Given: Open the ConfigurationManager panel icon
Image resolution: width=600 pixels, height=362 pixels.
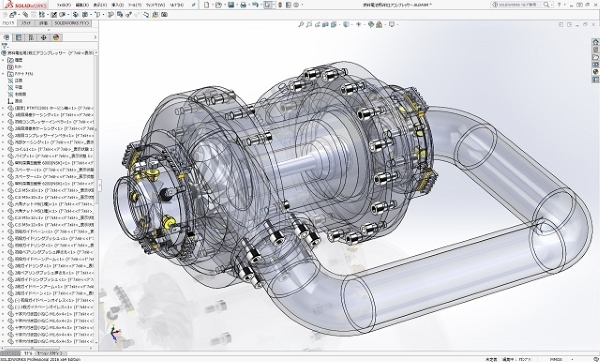Looking at the screenshot, I should [x=31, y=38].
